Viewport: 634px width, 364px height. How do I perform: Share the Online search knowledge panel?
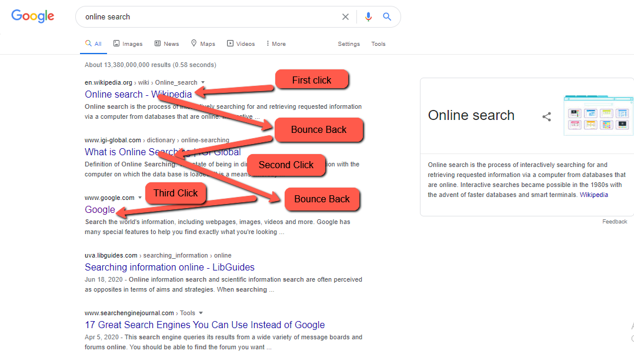pos(547,117)
